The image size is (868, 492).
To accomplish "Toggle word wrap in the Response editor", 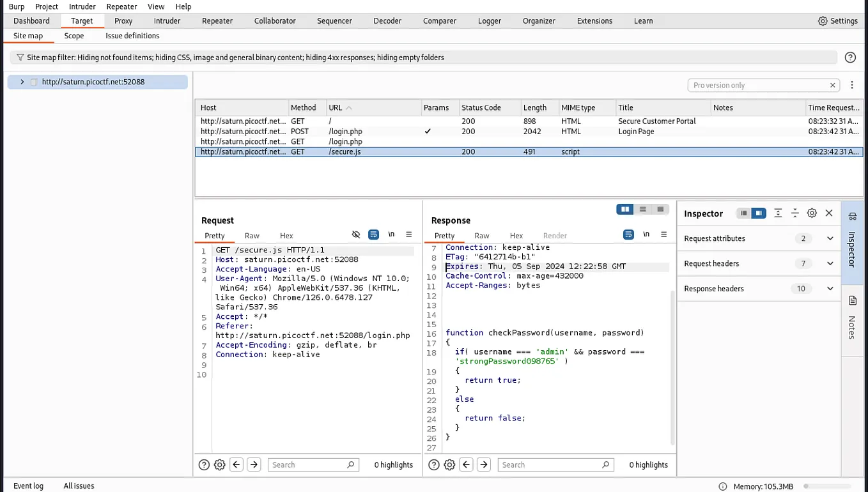I will pos(628,234).
